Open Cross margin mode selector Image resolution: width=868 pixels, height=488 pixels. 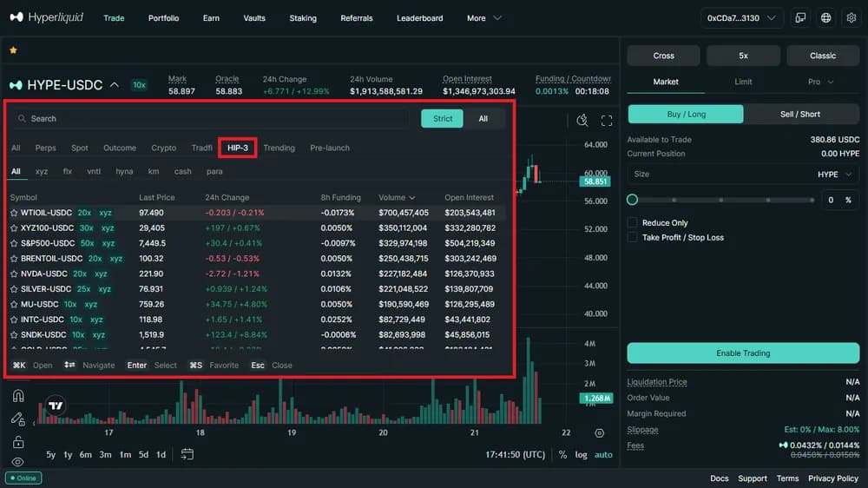[x=663, y=56]
